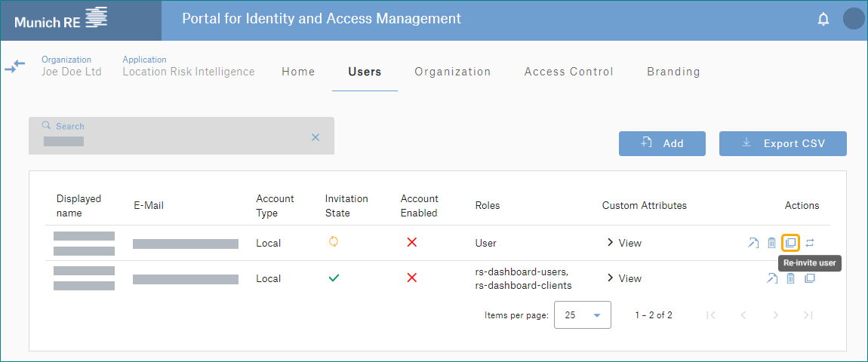Click Account Type column header
Viewport: 868px width, 362px height.
click(275, 205)
